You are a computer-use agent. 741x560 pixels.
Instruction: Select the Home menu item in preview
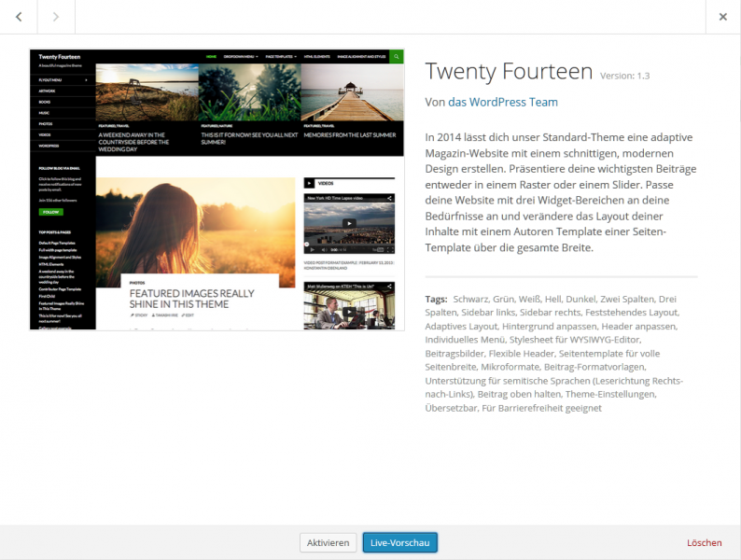pos(212,57)
